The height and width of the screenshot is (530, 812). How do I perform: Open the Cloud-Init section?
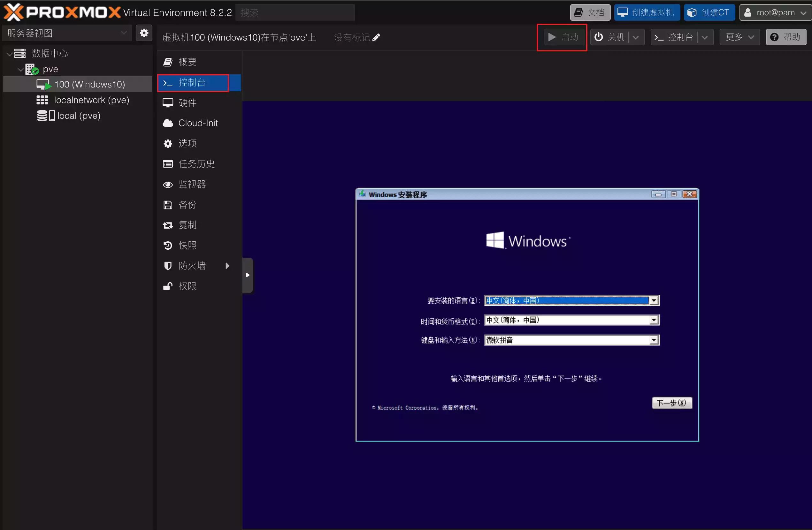pyautogui.click(x=197, y=123)
